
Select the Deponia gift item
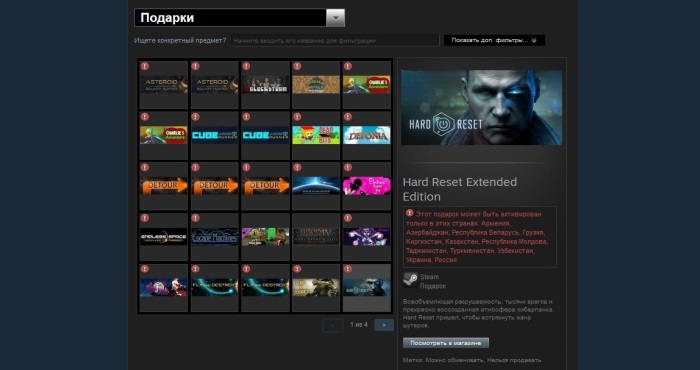(367, 135)
